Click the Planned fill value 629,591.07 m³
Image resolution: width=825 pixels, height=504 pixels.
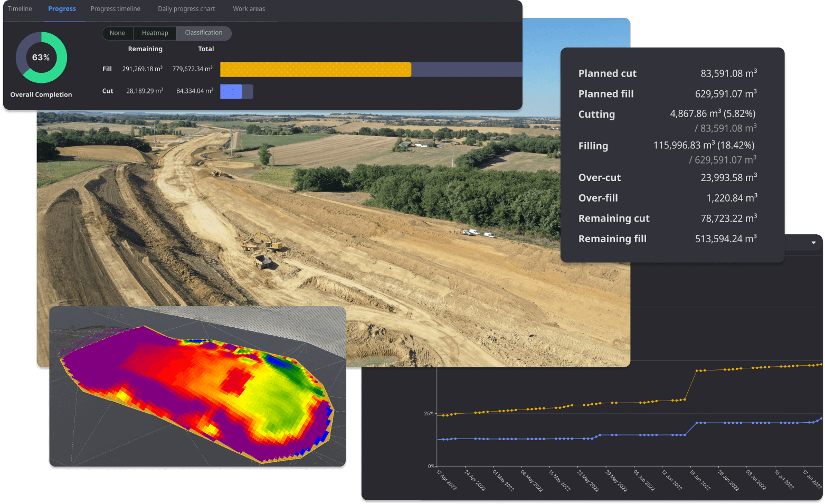click(726, 94)
